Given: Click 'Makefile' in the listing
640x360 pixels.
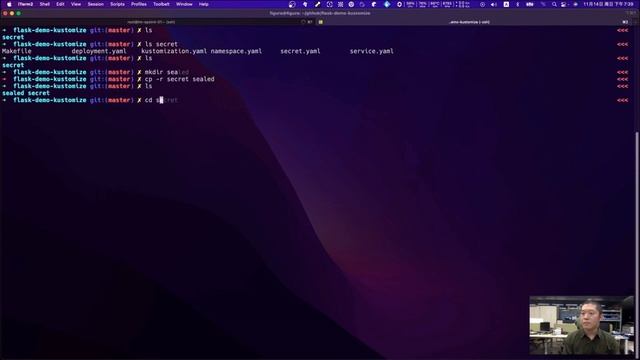Looking at the screenshot, I should (x=17, y=51).
